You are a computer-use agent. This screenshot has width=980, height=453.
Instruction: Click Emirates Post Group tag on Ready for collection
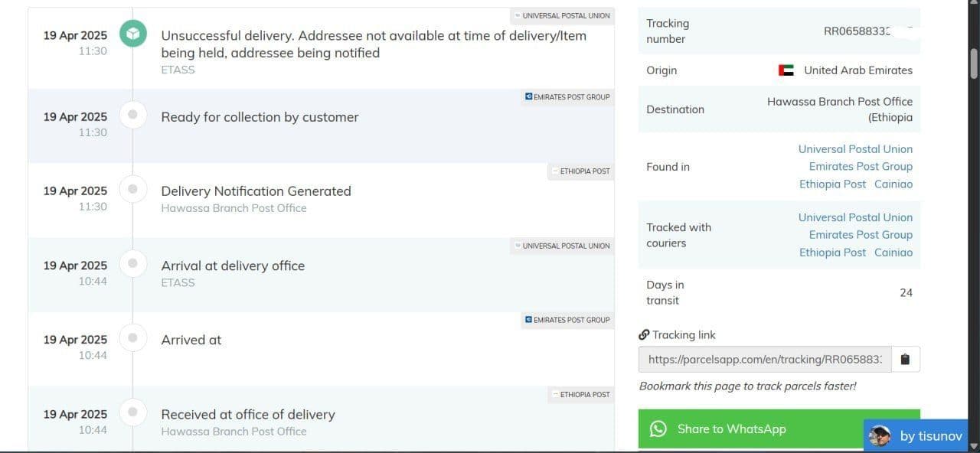(x=567, y=97)
